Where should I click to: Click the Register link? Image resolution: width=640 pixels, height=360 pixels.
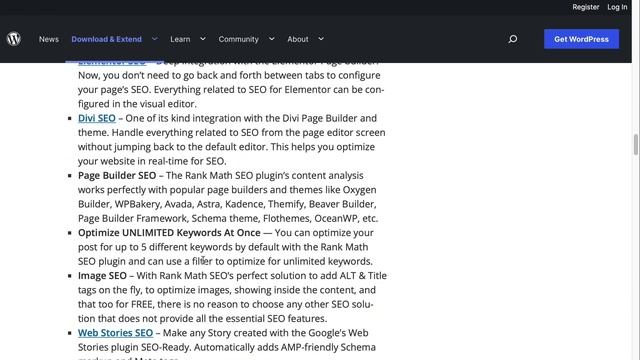[x=585, y=7]
